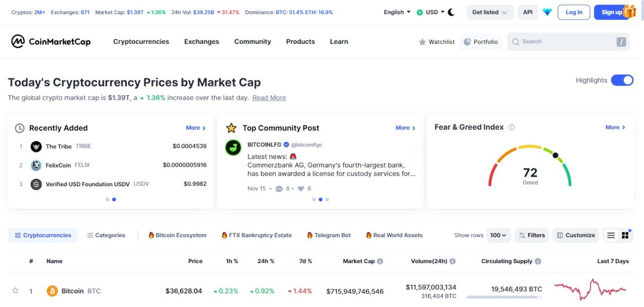This screenshot has height=307, width=644.
Task: Open the Learn menu
Action: [339, 42]
